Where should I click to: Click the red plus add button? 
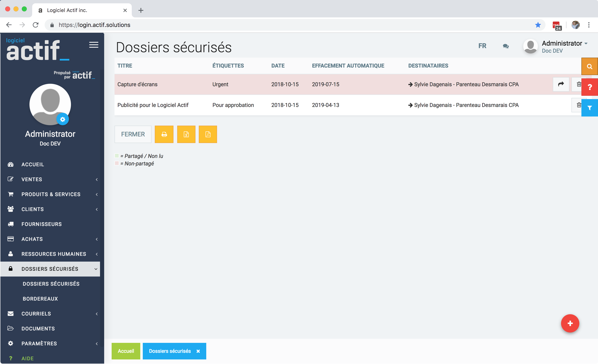(x=570, y=323)
